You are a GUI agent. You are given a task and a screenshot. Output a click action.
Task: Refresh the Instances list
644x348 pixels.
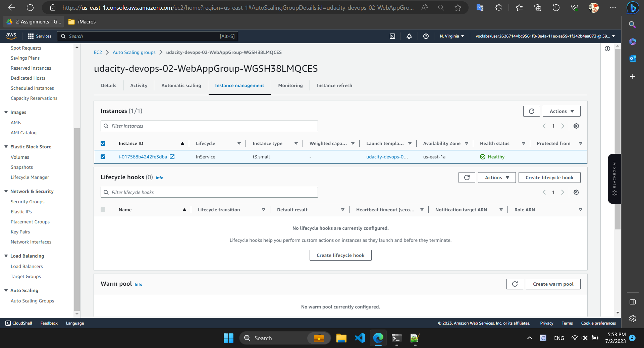531,111
